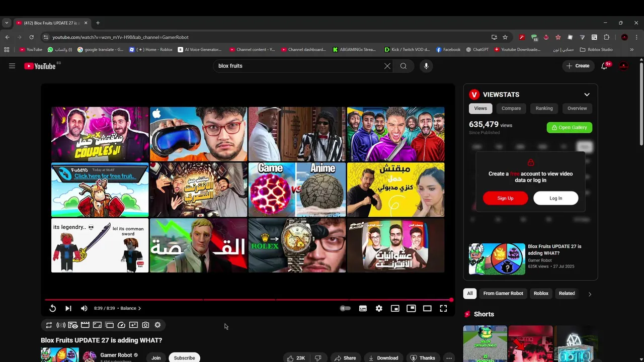Go to YouTube home via logo
644x362 pixels.
tap(40, 66)
